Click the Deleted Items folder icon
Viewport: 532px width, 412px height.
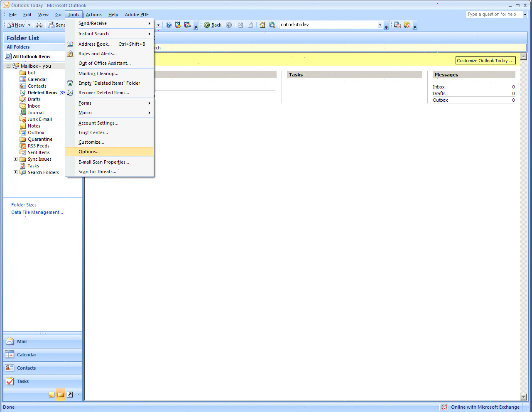click(x=23, y=93)
